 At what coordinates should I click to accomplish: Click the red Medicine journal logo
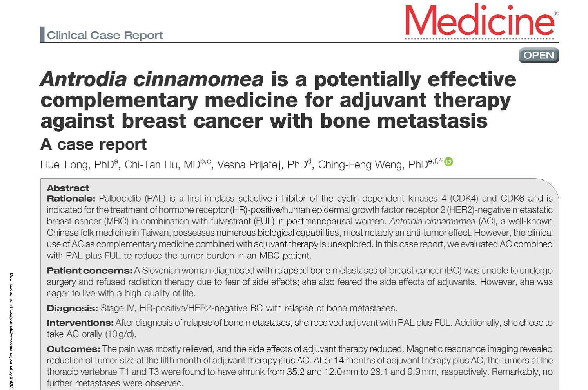click(x=479, y=20)
